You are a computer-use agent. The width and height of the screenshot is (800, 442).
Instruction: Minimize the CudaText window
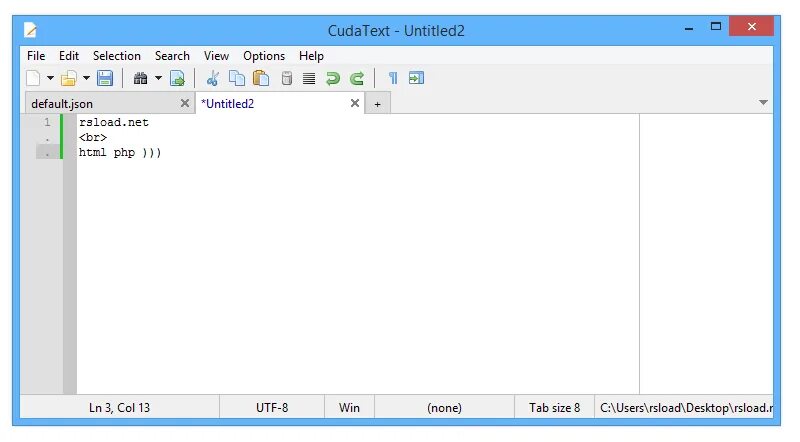(689, 27)
